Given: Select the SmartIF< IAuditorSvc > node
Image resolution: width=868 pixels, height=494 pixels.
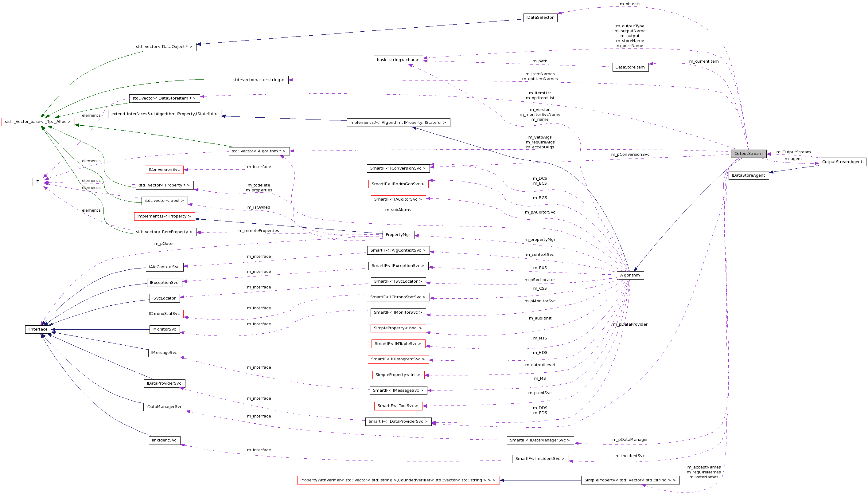Looking at the screenshot, I should click(399, 199).
